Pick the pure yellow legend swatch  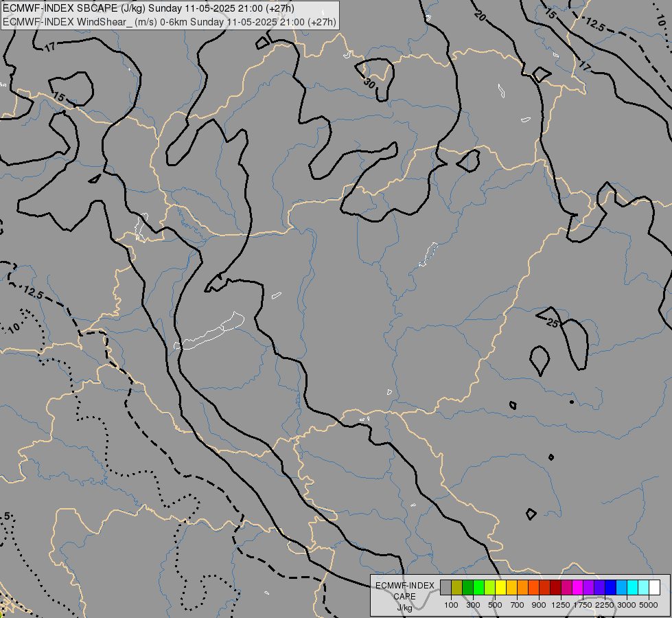click(x=500, y=588)
